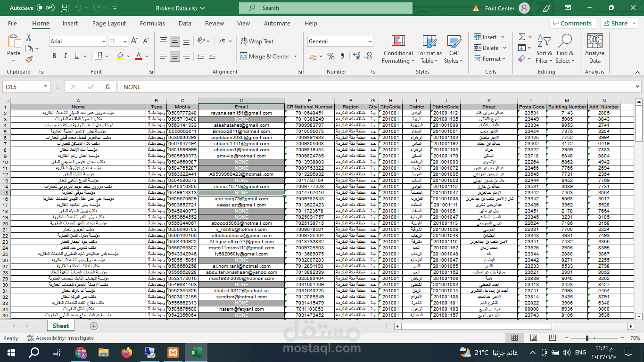
Task: Open Cell Styles gallery
Action: tap(454, 49)
